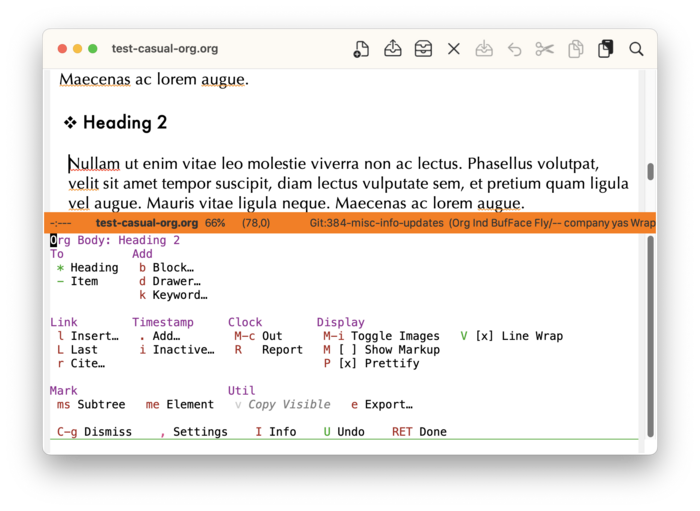The image size is (700, 511).
Task: Open the Add Drawer… submenu
Action: coord(170,282)
